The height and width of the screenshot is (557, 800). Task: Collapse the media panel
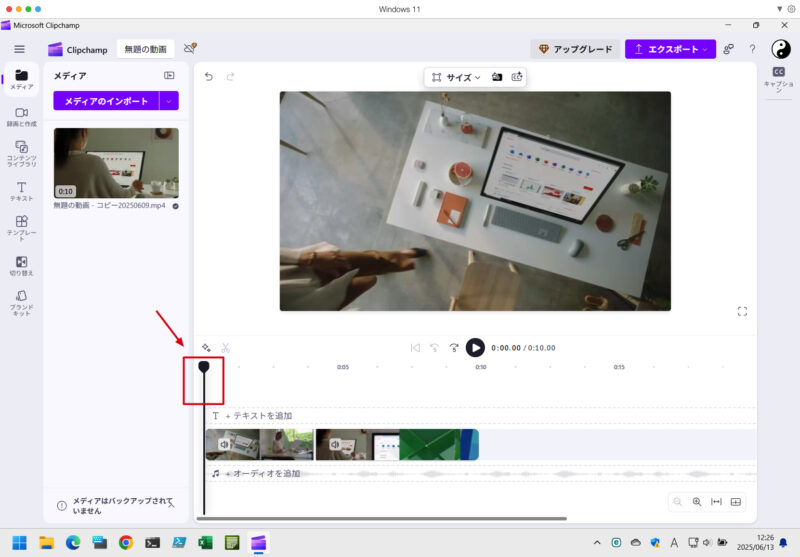(169, 75)
